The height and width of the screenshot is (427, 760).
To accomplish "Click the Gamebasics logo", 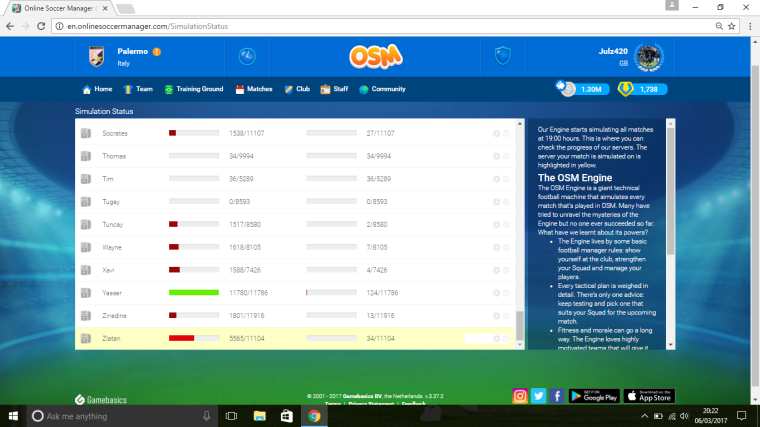I will pyautogui.click(x=101, y=400).
